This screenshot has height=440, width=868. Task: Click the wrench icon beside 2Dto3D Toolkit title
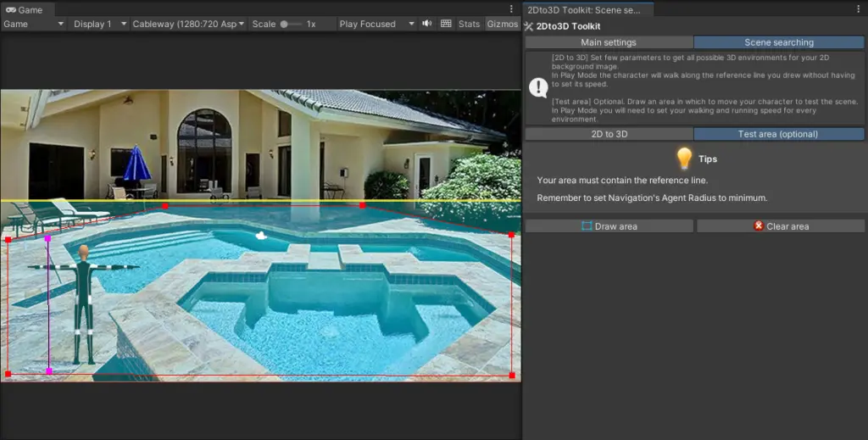529,26
